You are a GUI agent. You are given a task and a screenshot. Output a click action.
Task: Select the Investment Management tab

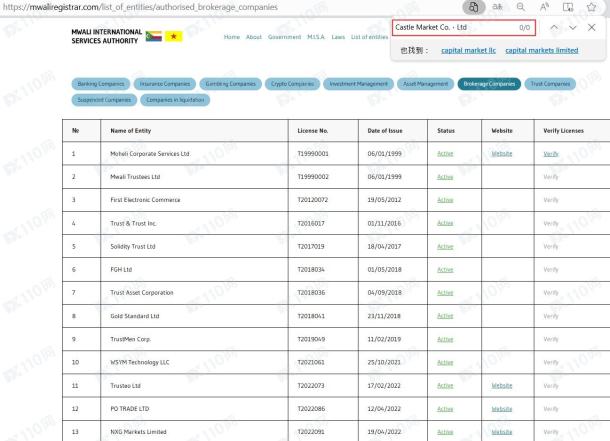click(358, 84)
